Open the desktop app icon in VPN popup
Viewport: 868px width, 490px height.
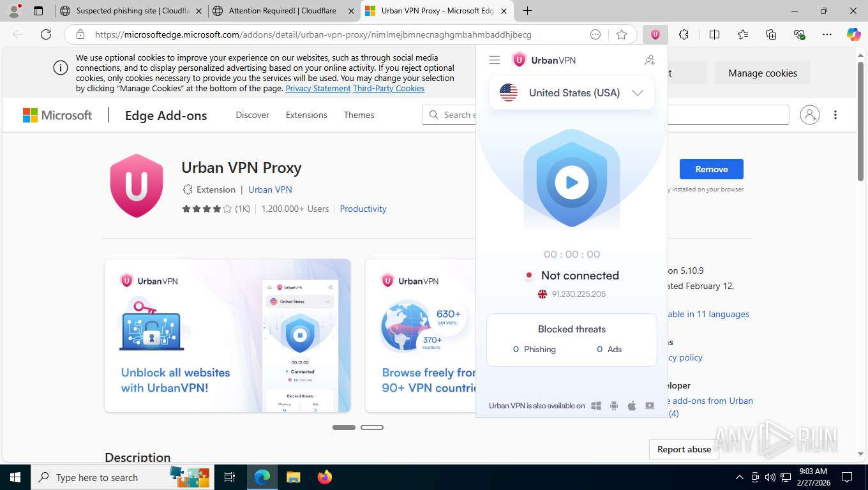click(650, 406)
